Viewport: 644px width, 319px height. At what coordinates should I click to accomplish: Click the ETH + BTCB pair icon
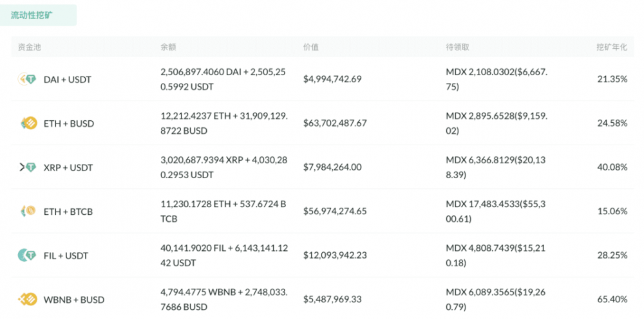tap(26, 211)
